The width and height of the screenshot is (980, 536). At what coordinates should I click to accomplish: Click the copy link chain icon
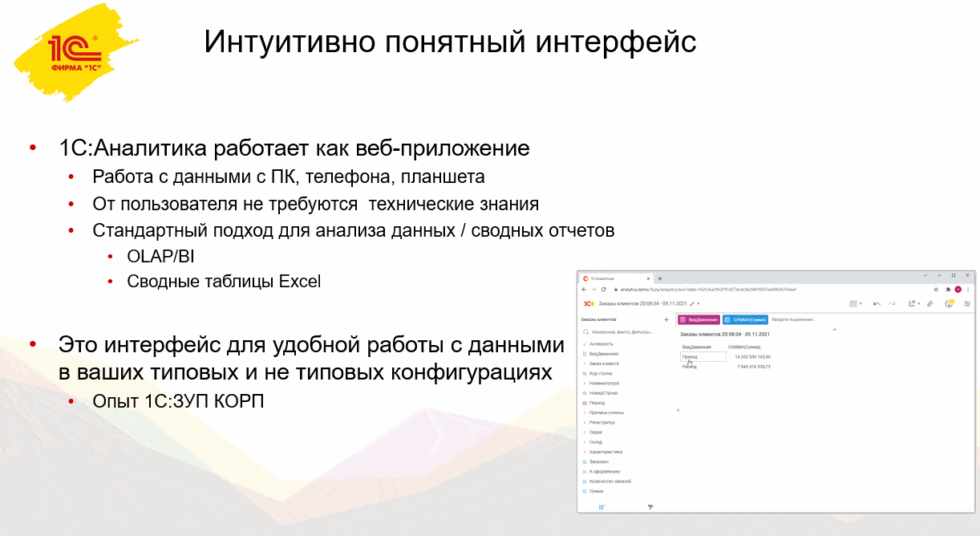(929, 304)
